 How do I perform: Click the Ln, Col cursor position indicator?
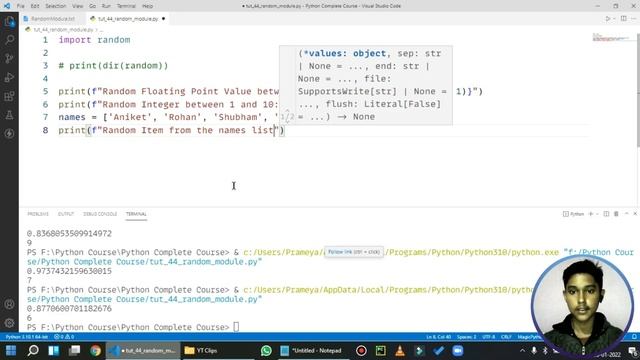(x=438, y=337)
